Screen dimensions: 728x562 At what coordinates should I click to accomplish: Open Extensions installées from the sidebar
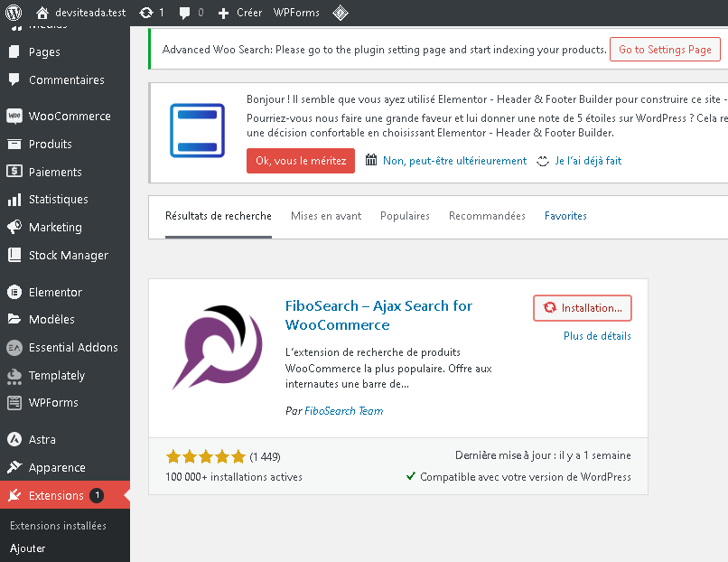57,524
